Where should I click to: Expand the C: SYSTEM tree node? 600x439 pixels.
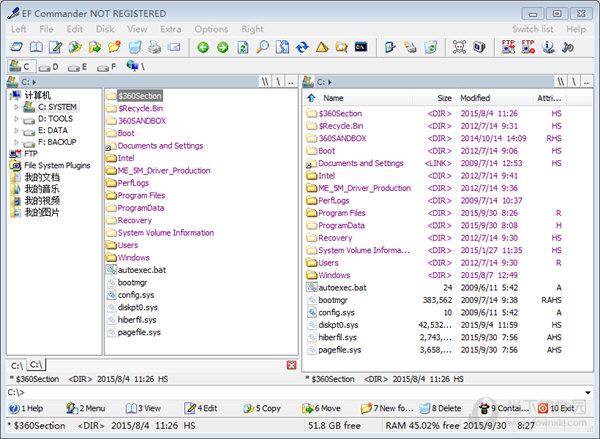tap(16, 107)
